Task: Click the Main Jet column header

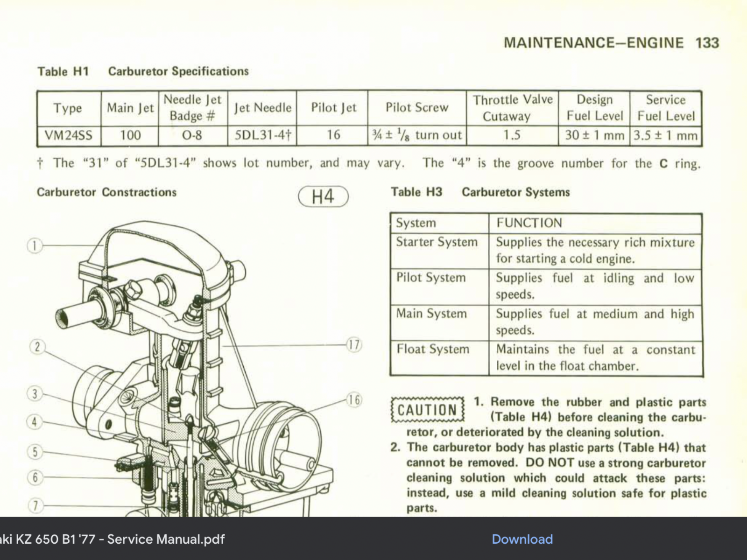Action: click(130, 108)
